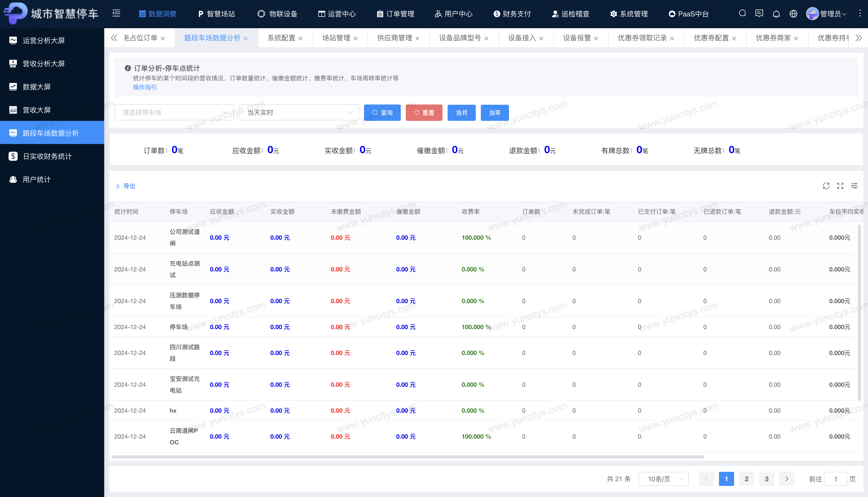Screen dimensions: 868x497
Task: Click the table vertical scrollbar
Action: pyautogui.click(x=859, y=312)
